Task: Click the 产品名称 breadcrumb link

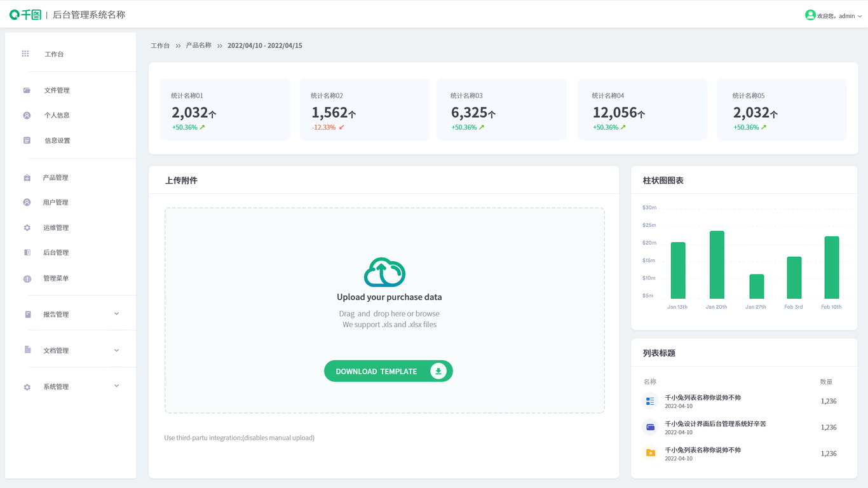Action: (x=199, y=46)
